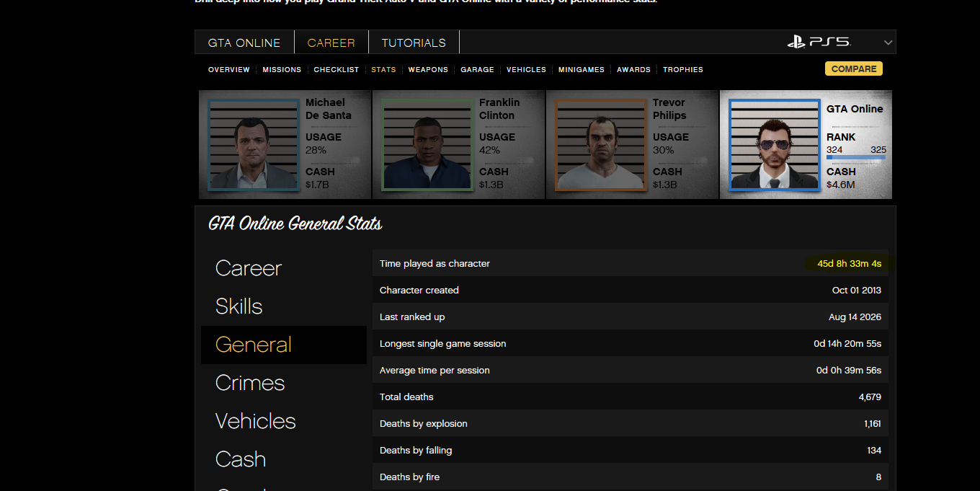Open the Crimes stats category
980x491 pixels.
[x=250, y=383]
